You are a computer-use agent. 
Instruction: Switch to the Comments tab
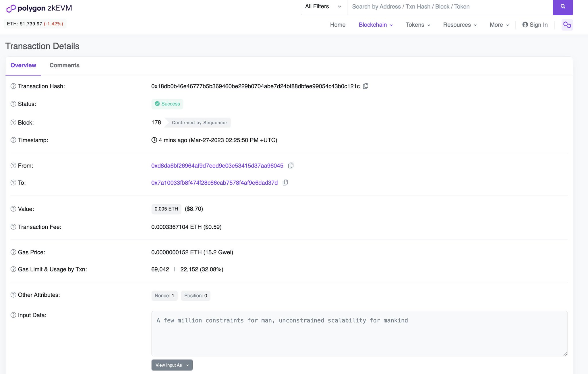click(64, 65)
